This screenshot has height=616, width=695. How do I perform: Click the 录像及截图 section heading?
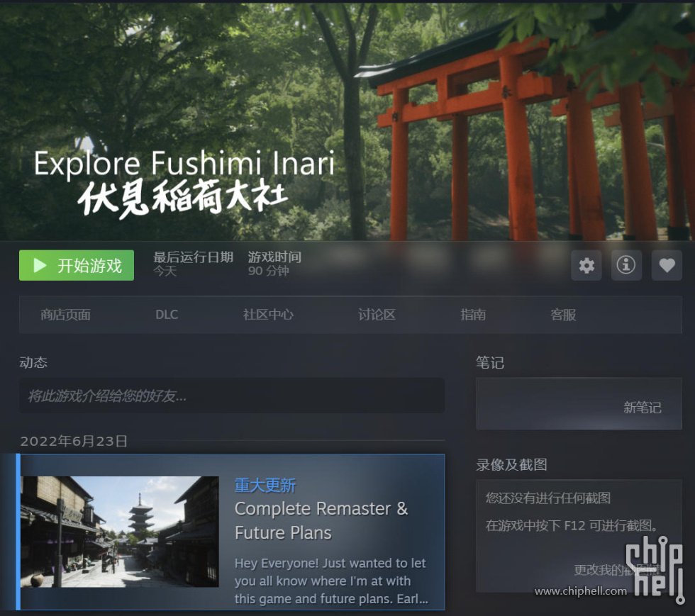point(511,464)
